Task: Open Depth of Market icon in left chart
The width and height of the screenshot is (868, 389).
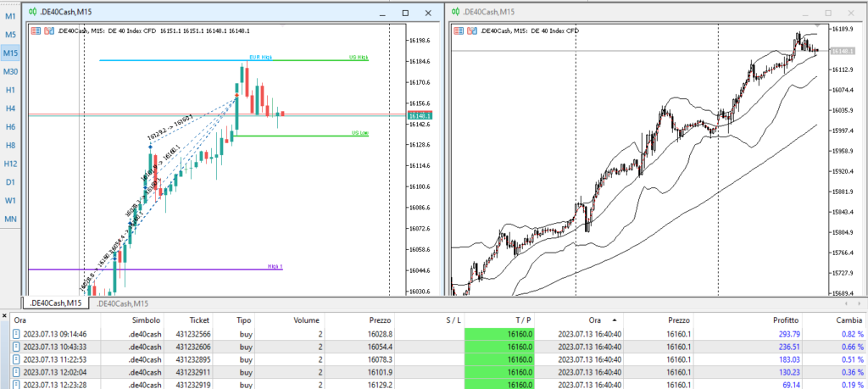Action: (x=36, y=31)
